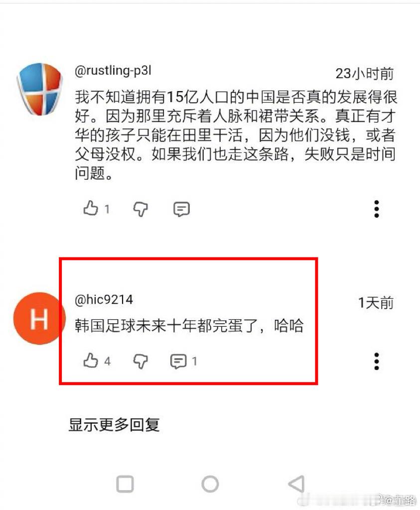Like the rustling-p3l comment
Image resolution: width=420 pixels, height=510 pixels.
(91, 209)
